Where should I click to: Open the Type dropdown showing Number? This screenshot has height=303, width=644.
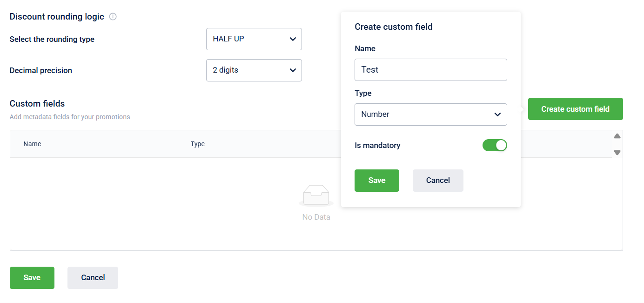pos(430,114)
